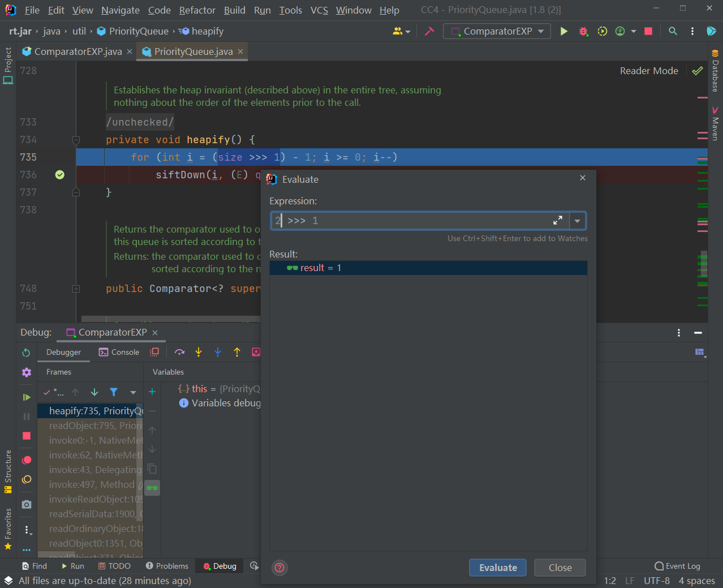Open Search Everywhere magnifier icon

click(673, 31)
